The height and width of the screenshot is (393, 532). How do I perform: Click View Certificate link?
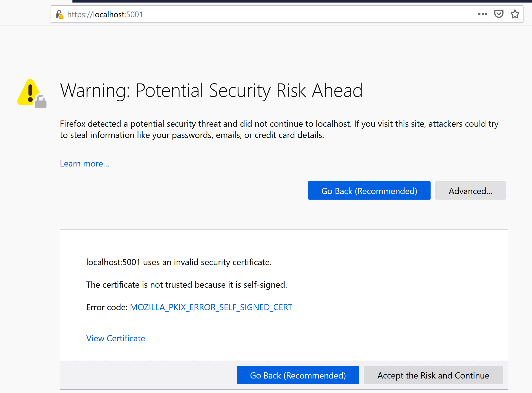[116, 338]
